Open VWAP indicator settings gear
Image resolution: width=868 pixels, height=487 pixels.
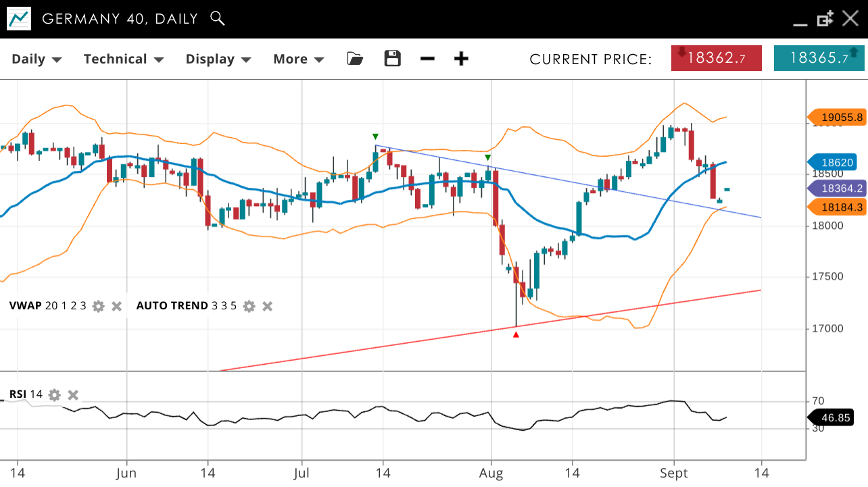pyautogui.click(x=99, y=306)
